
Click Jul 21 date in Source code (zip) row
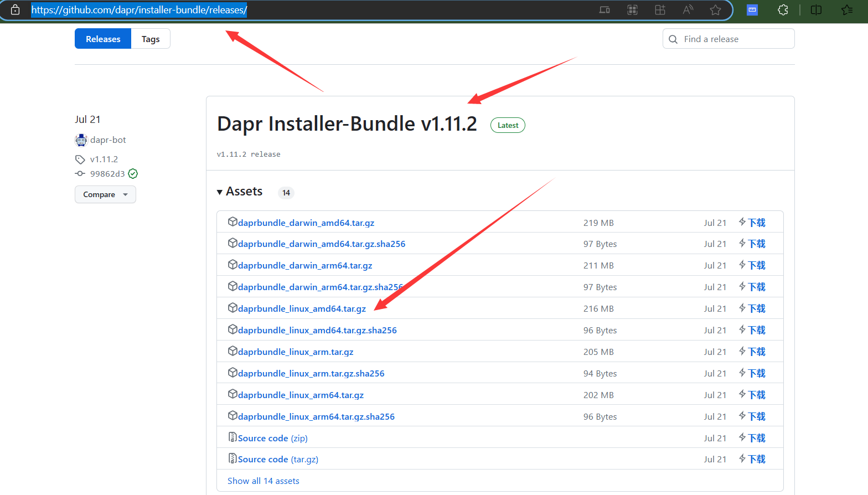click(x=715, y=438)
